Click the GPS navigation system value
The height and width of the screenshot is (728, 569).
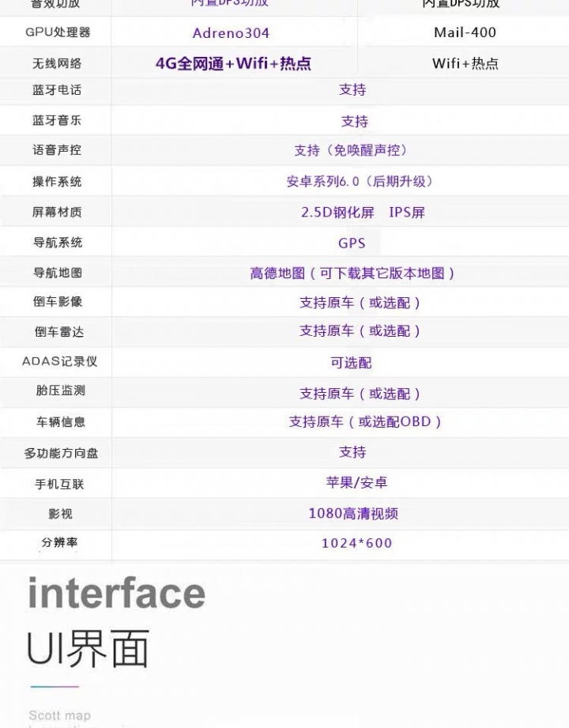pos(352,243)
